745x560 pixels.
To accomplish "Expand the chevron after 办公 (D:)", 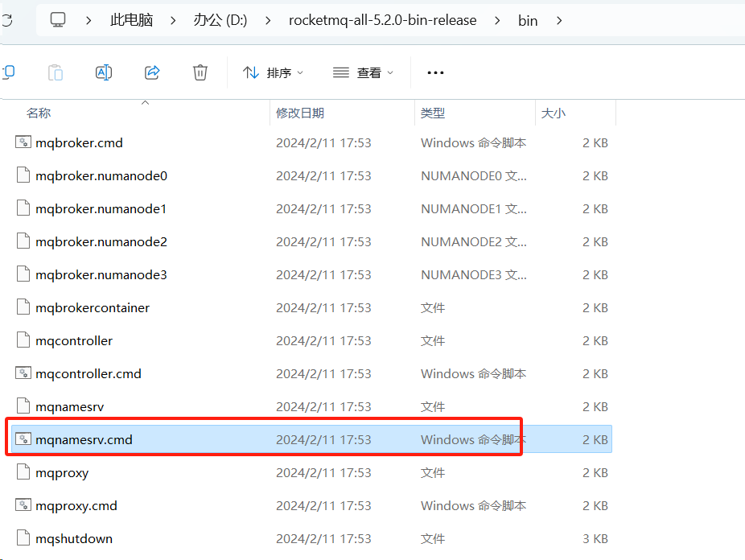I will pyautogui.click(x=268, y=20).
